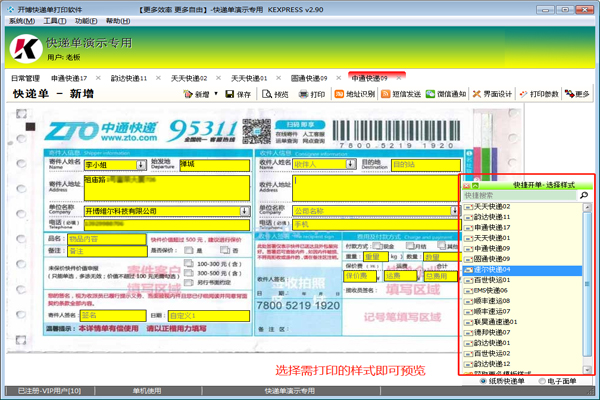Click the icon beside 天天快递02 in style list
Image resolution: width=600 pixels, height=400 pixels.
click(468, 207)
